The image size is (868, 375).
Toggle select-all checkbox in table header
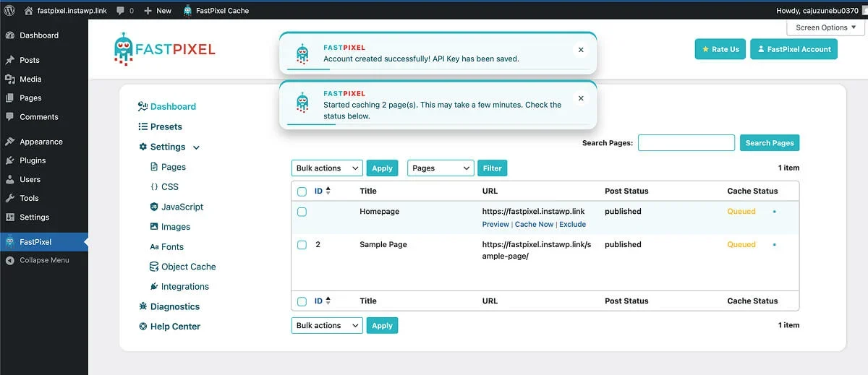click(302, 191)
